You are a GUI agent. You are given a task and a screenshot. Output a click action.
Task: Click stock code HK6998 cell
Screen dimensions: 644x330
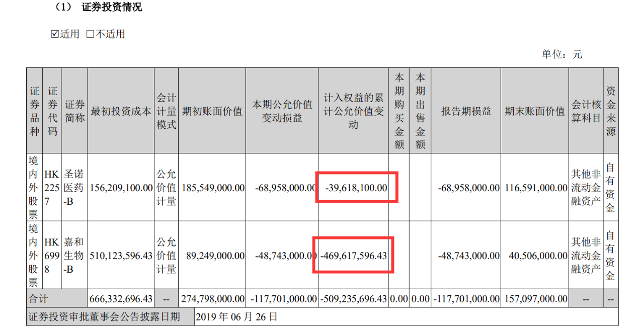point(52,255)
